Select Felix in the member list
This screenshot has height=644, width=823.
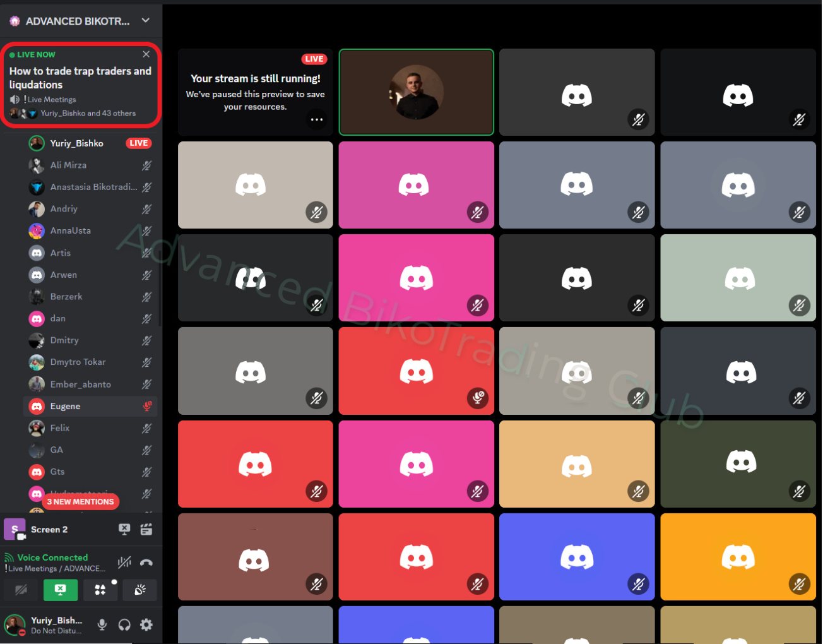(90, 428)
